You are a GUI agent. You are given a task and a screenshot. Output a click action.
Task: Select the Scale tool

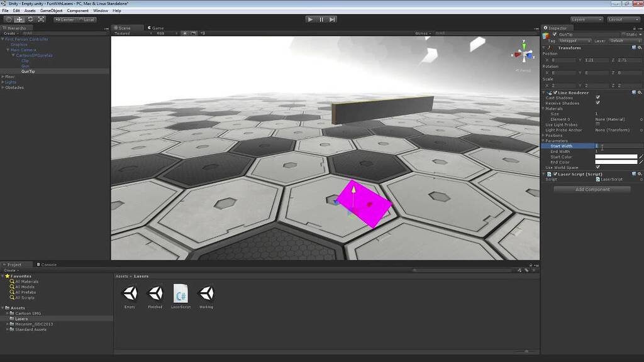coord(40,19)
